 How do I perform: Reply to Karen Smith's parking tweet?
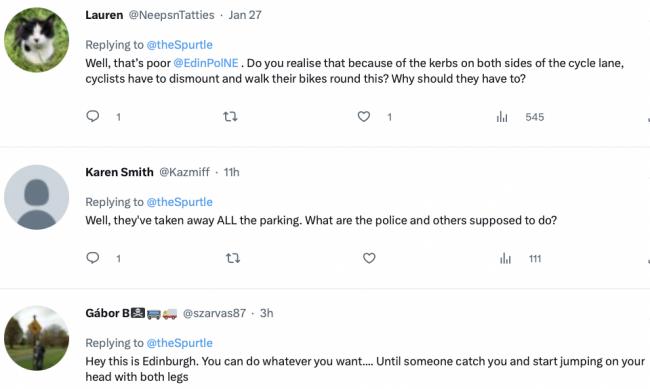coord(93,258)
